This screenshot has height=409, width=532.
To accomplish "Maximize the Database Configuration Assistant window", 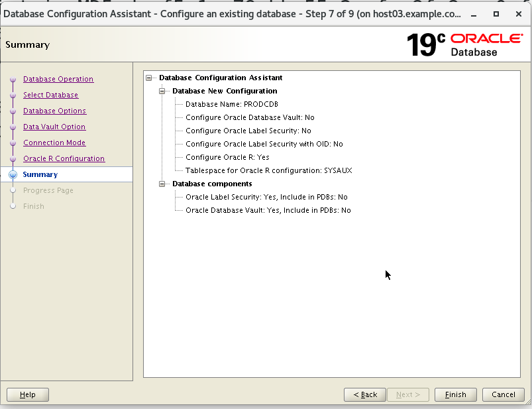I will [496, 14].
